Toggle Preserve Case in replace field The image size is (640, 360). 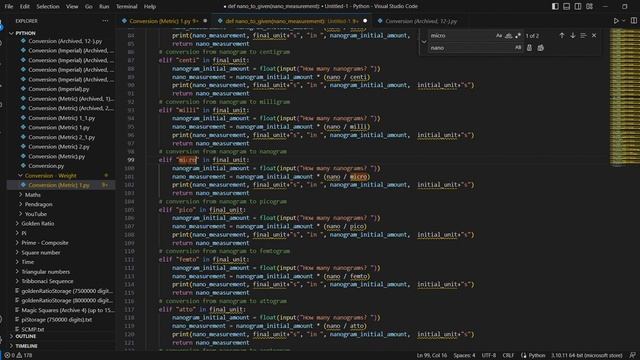coord(518,48)
